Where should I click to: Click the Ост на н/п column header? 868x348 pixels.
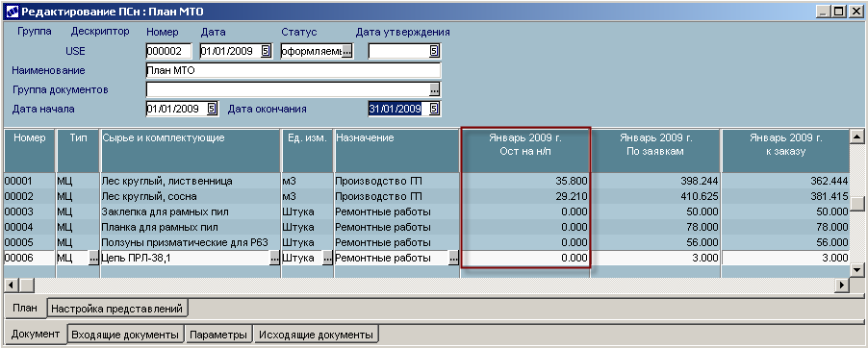tap(525, 151)
